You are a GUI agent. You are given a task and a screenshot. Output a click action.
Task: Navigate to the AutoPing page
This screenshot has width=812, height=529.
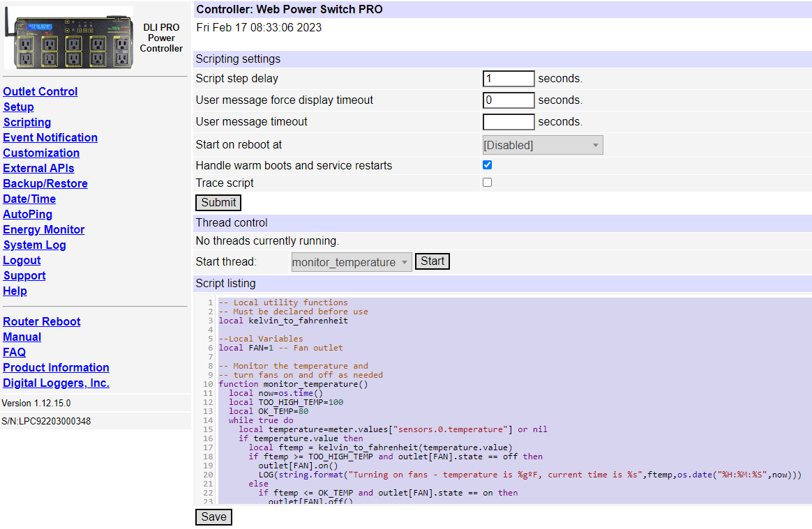point(28,214)
